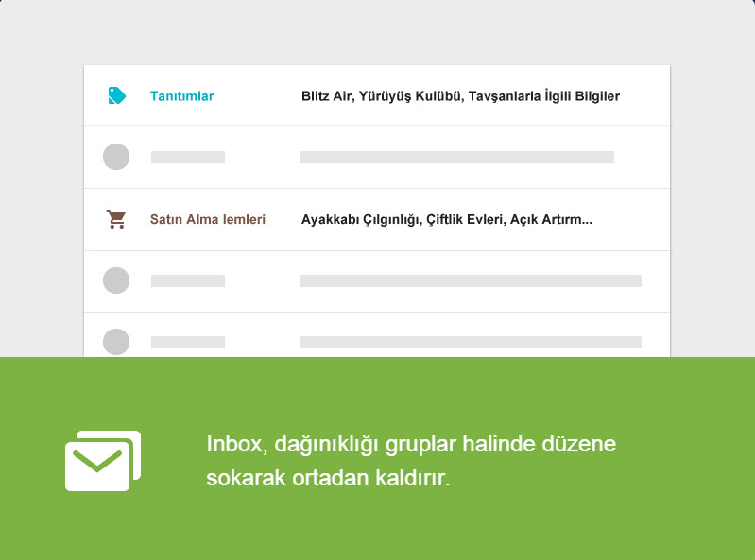Image resolution: width=755 pixels, height=560 pixels.
Task: Click the blue Tanıtımlar tag icon
Action: coord(116,95)
